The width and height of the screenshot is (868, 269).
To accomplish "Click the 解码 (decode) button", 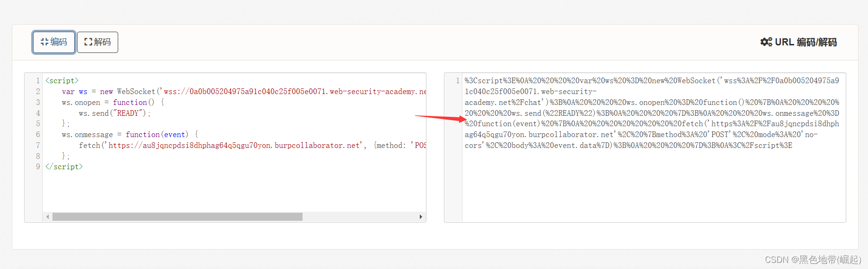I will click(97, 42).
